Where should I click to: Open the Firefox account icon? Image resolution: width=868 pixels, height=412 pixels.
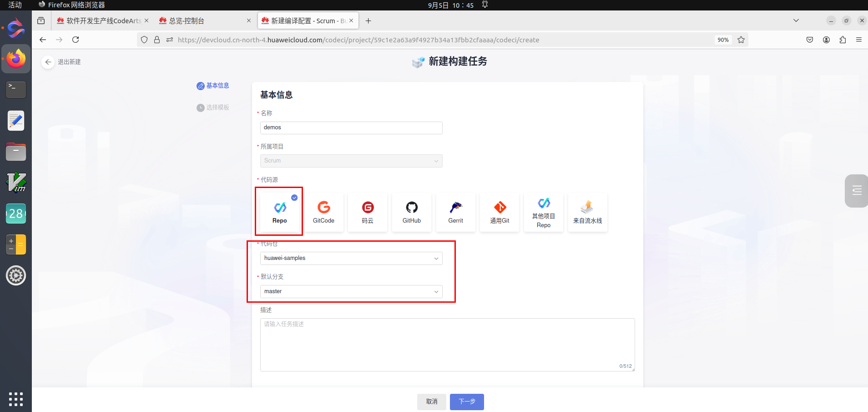point(826,40)
